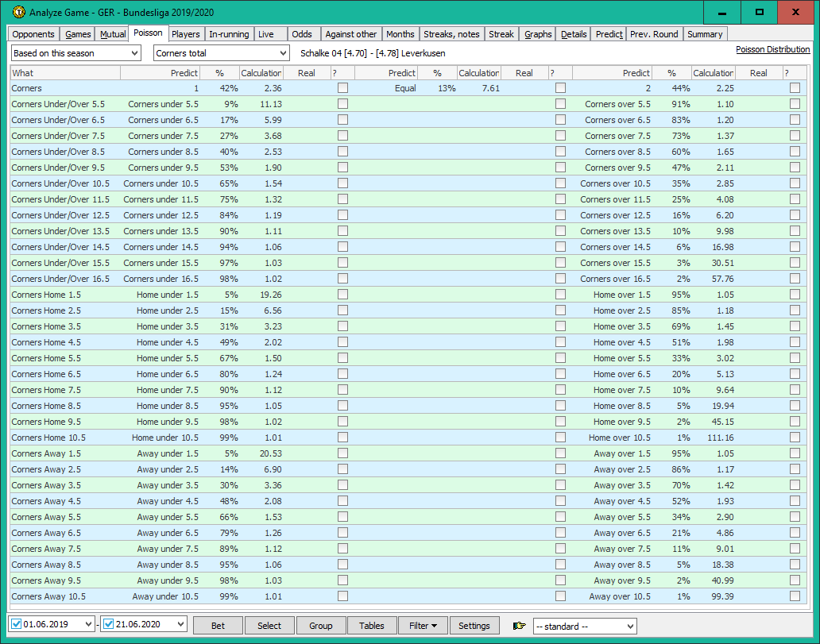
Task: Toggle the end date 21.06.2020 checkbox
Action: [110, 625]
